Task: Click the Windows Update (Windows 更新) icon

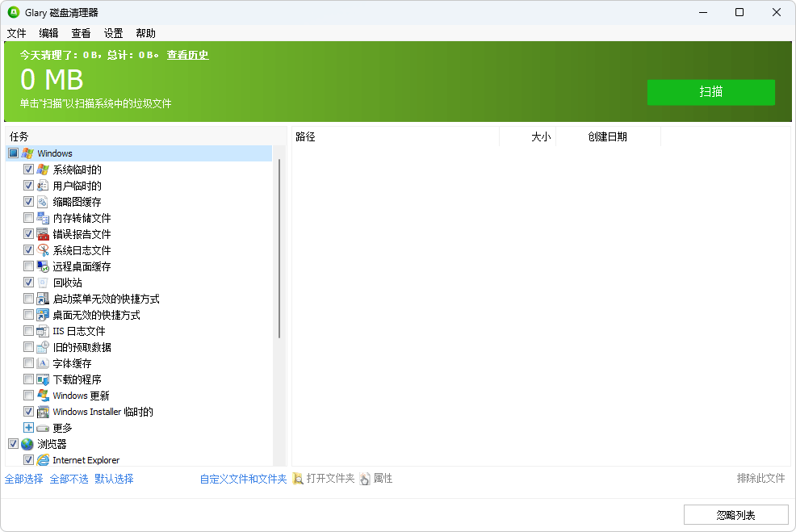Action: tap(43, 396)
